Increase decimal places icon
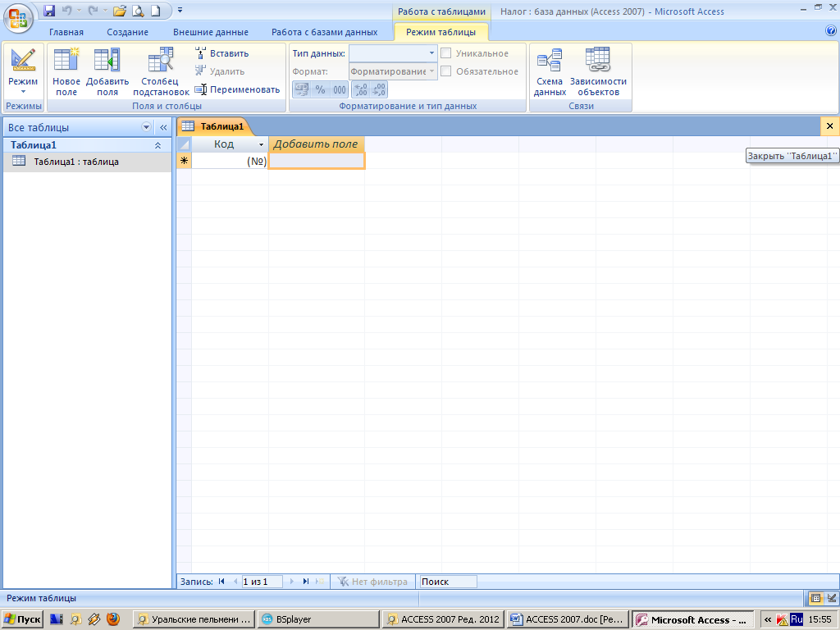Screen dimensions: 840x630 tap(361, 89)
